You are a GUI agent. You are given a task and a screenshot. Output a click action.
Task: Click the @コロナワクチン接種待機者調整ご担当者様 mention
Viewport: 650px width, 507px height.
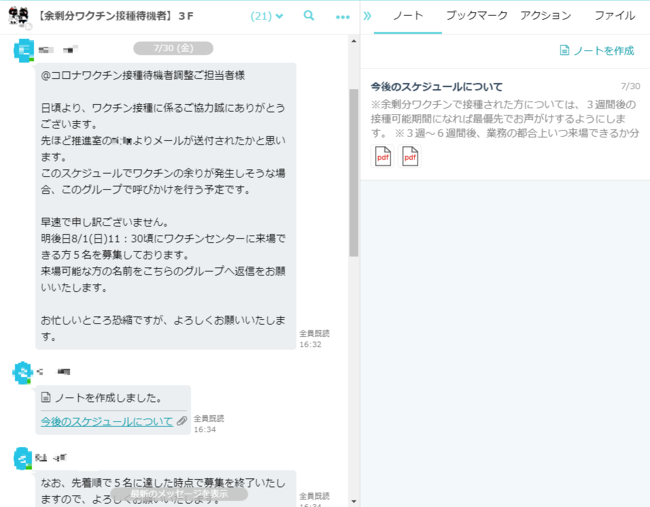(x=143, y=75)
